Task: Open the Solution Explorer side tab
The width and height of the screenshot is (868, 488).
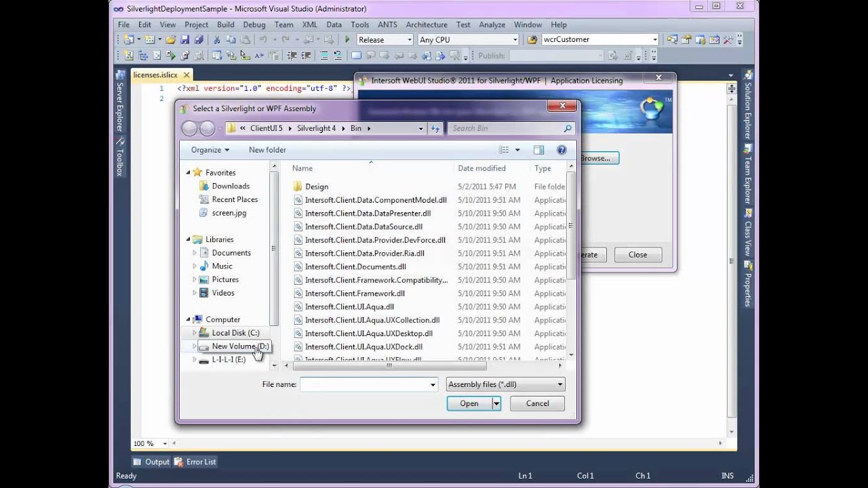Action: tap(748, 106)
